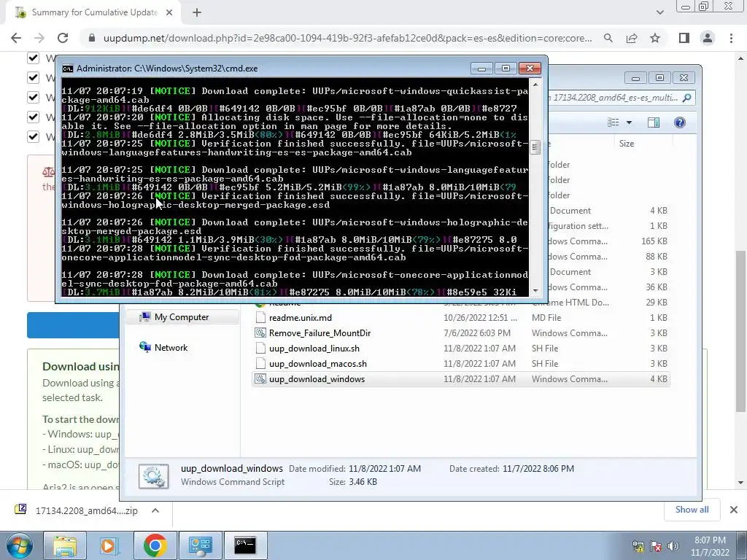
Task: Open File Explorer from taskbar
Action: [65, 545]
